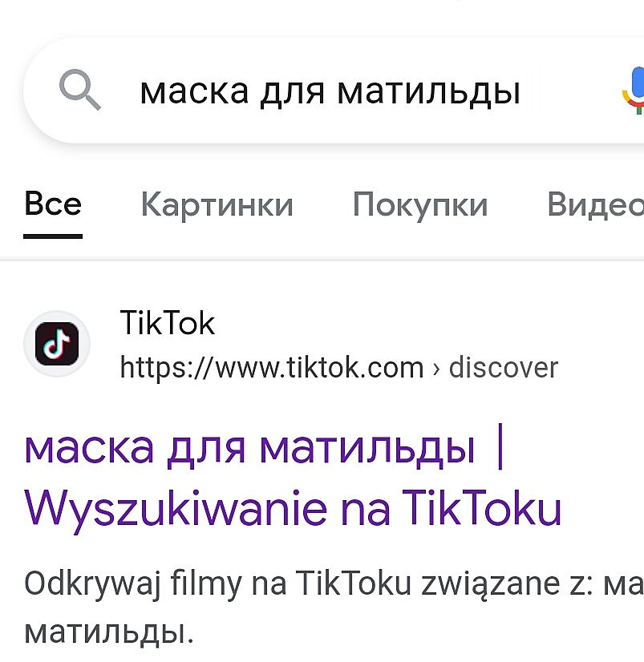Place cursor on "матильды" in the search field

click(x=428, y=91)
